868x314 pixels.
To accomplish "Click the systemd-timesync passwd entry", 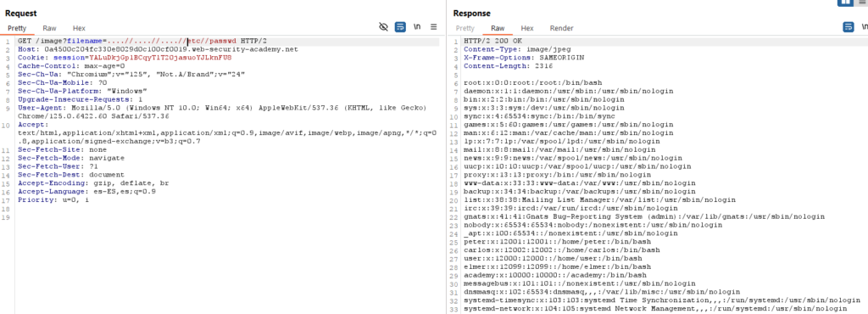I will 662,300.
